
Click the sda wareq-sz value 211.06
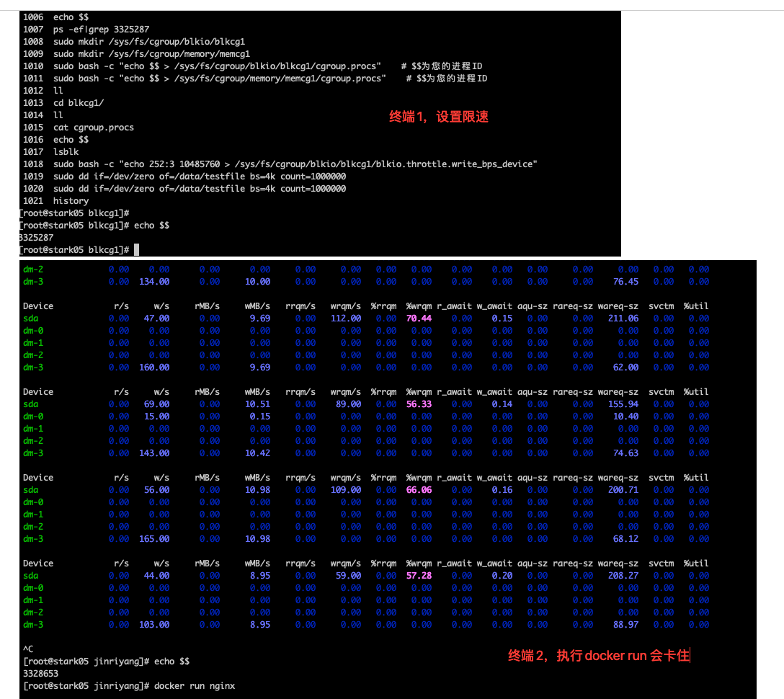click(623, 319)
